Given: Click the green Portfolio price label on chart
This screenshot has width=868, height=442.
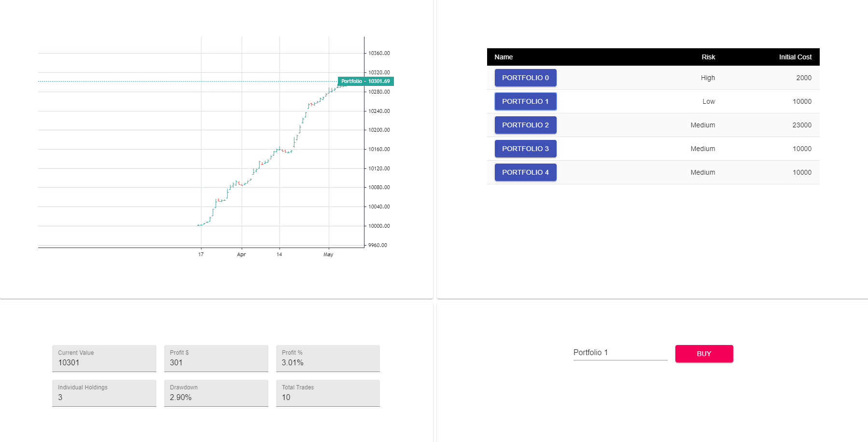Looking at the screenshot, I should (365, 81).
